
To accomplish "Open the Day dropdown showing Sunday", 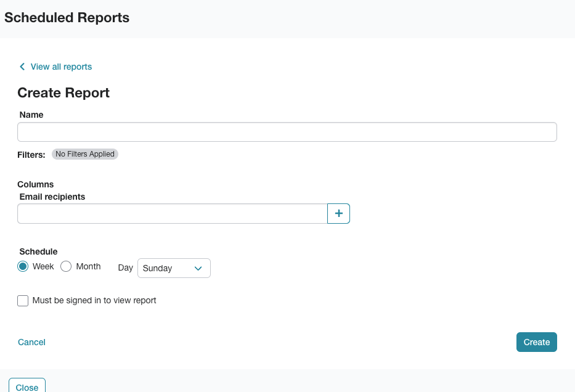I will 174,268.
